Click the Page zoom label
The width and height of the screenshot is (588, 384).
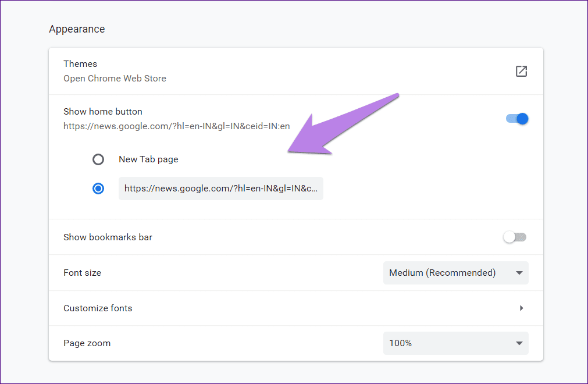click(x=87, y=343)
